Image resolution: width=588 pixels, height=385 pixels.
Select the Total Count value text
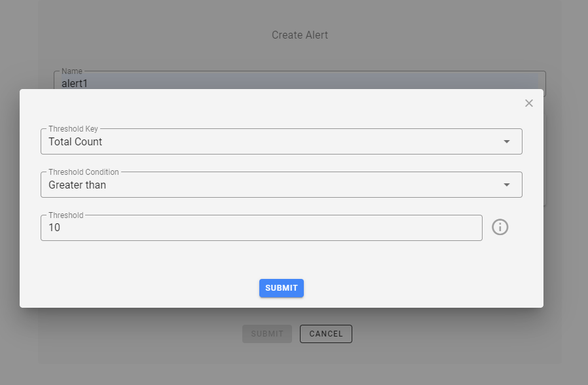coord(75,141)
